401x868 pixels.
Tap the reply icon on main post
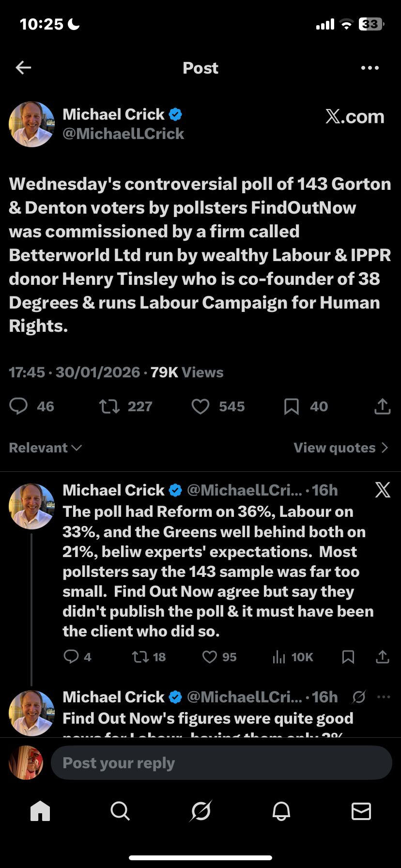point(18,406)
